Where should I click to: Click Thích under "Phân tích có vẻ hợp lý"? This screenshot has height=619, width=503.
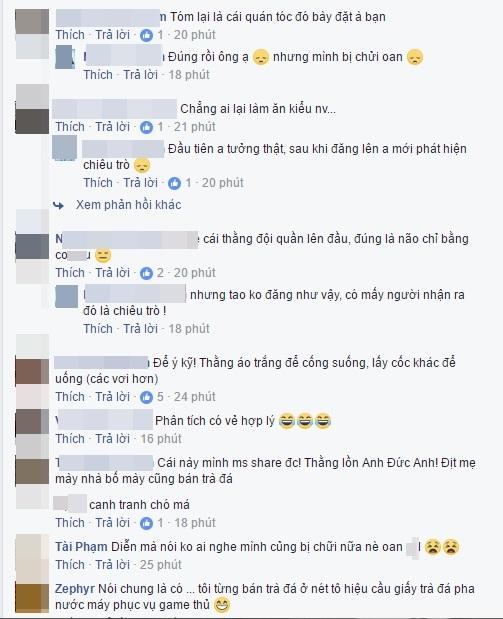(x=70, y=439)
